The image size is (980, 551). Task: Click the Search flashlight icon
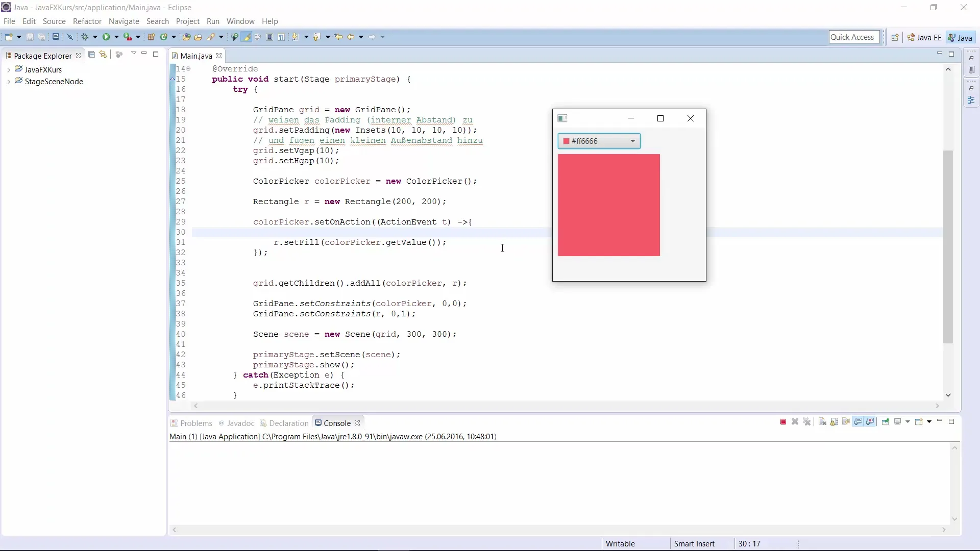211,37
